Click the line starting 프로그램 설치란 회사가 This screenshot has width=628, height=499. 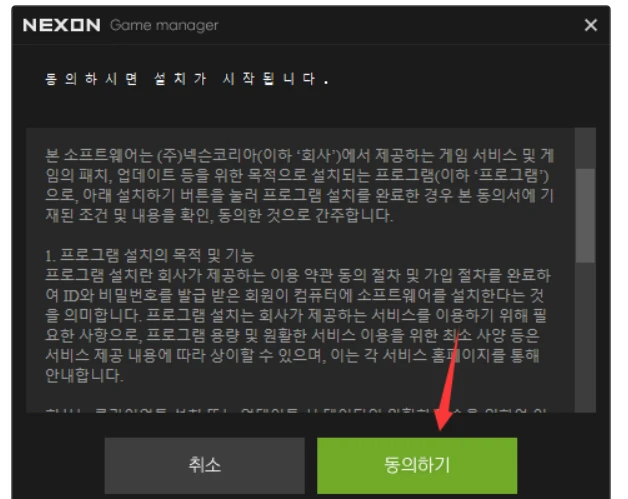click(x=298, y=275)
